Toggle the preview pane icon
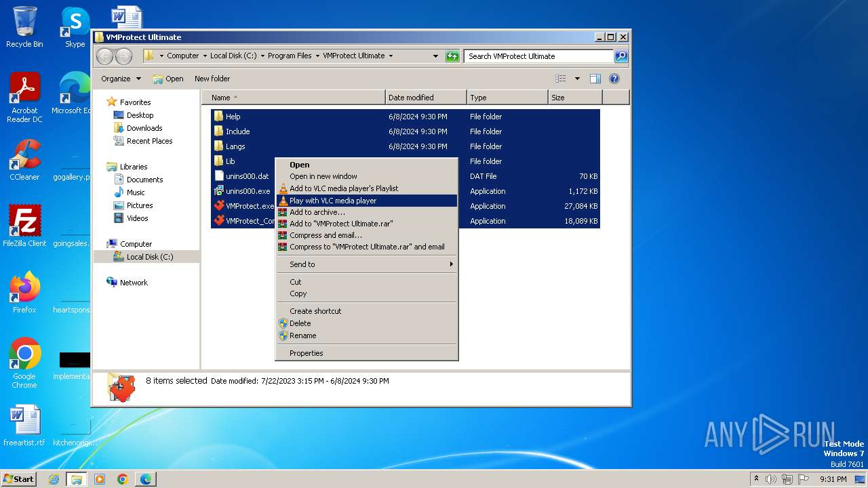This screenshot has height=488, width=868. (595, 79)
